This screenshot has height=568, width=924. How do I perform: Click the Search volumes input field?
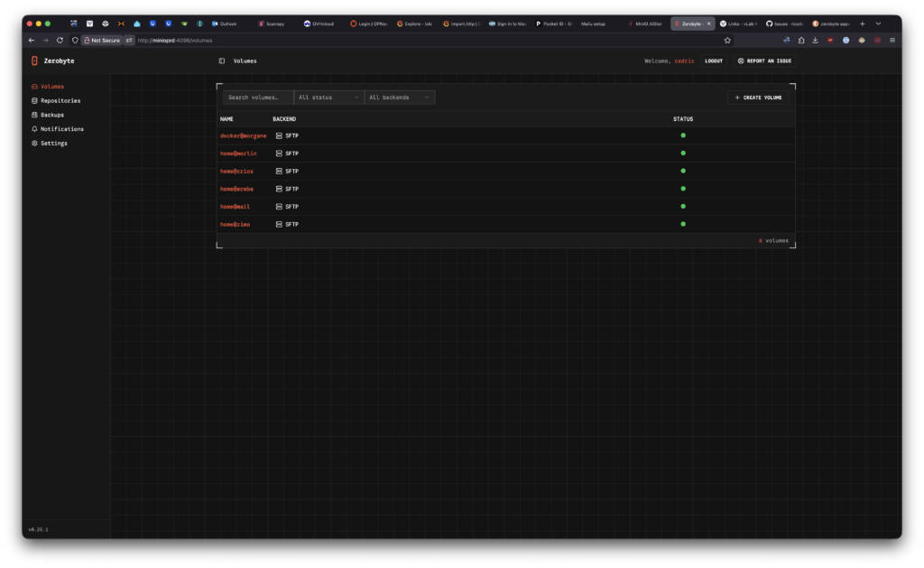pyautogui.click(x=258, y=98)
